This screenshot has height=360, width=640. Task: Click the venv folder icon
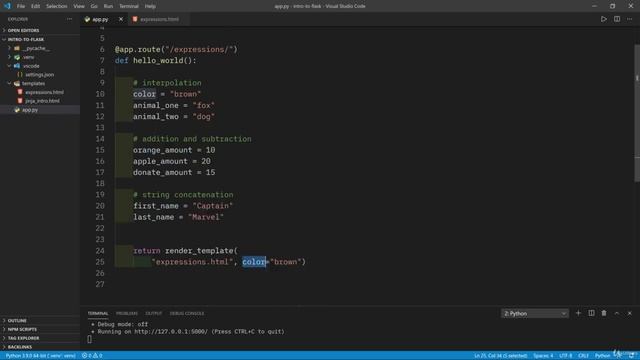pyautogui.click(x=17, y=57)
